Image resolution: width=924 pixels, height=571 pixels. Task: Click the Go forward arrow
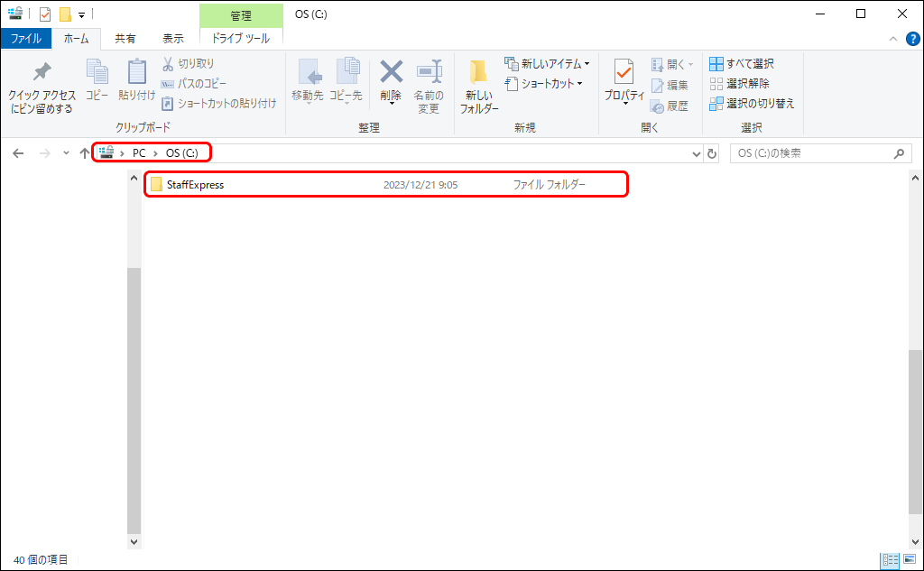coord(45,153)
